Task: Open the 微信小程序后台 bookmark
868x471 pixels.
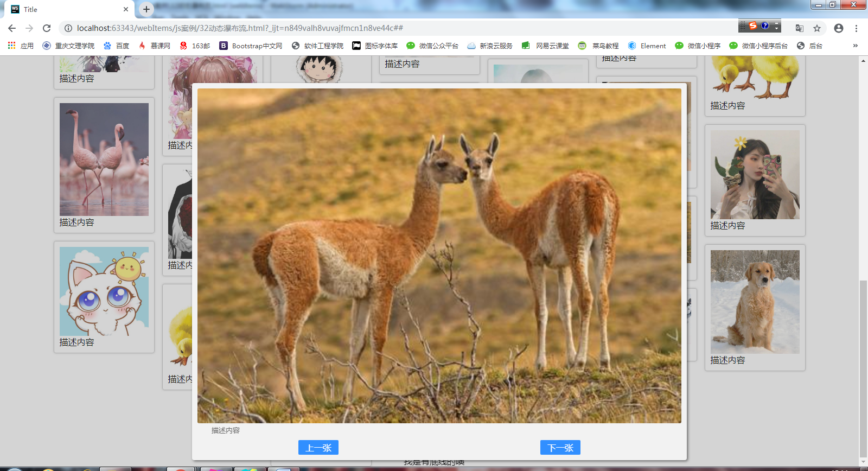Action: [758, 46]
